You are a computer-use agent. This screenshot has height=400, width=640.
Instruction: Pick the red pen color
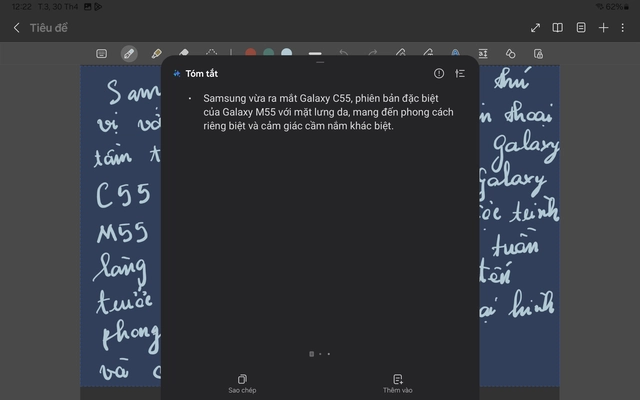[x=251, y=52]
